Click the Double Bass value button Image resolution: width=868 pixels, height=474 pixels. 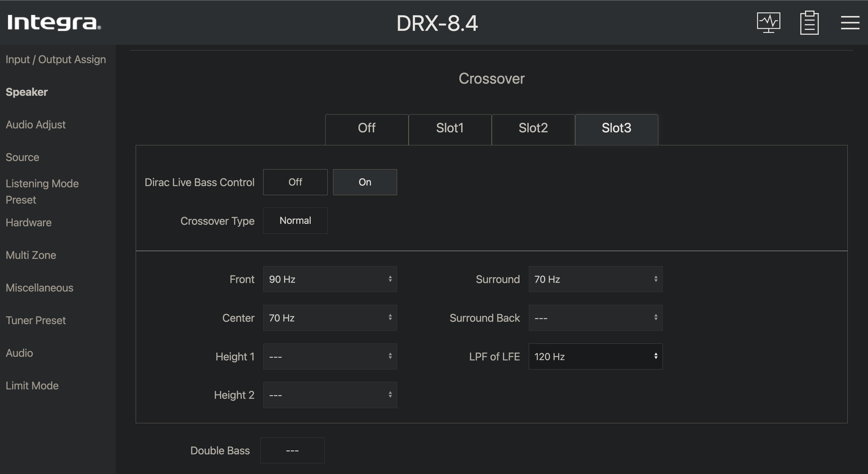tap(292, 450)
